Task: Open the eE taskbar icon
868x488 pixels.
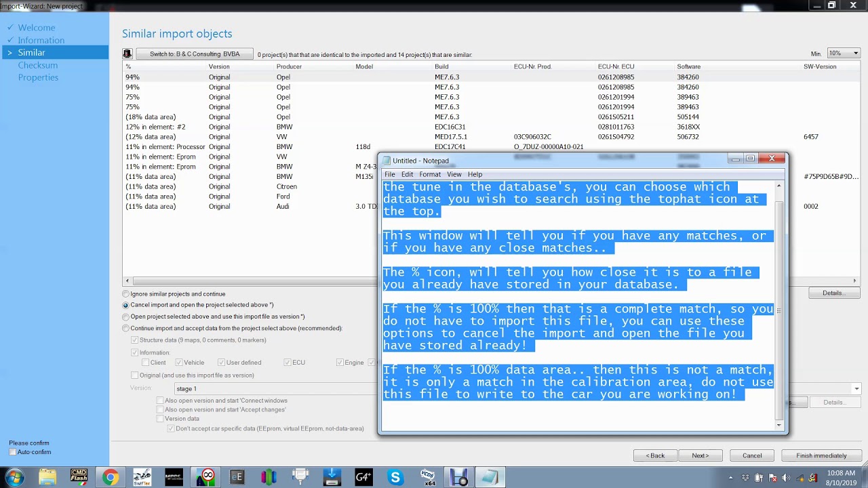Action: [237, 477]
